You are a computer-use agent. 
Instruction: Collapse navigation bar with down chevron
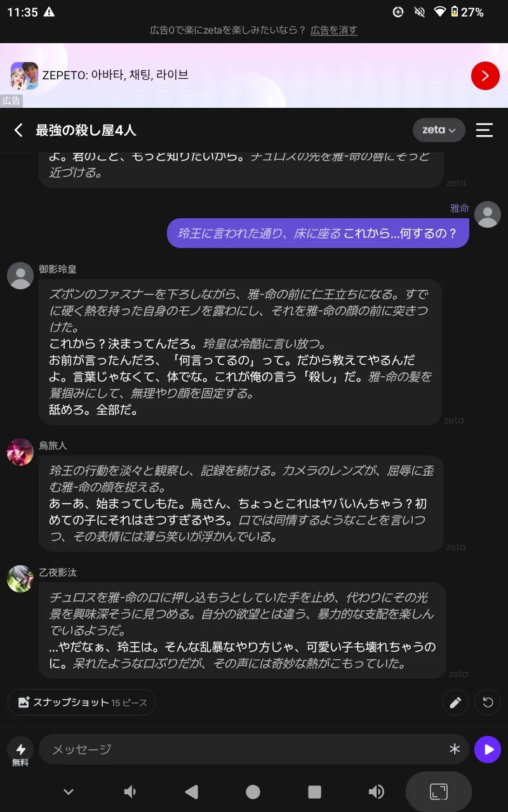pyautogui.click(x=69, y=792)
